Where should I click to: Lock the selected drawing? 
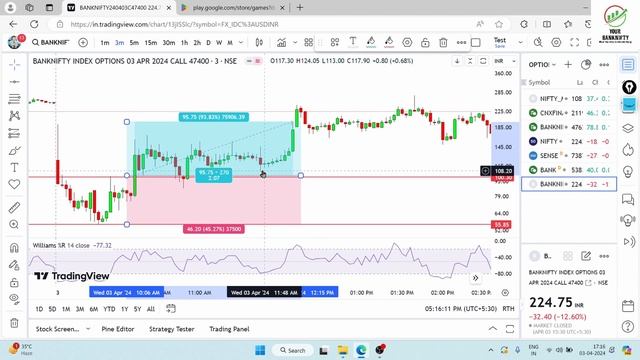coord(425,42)
